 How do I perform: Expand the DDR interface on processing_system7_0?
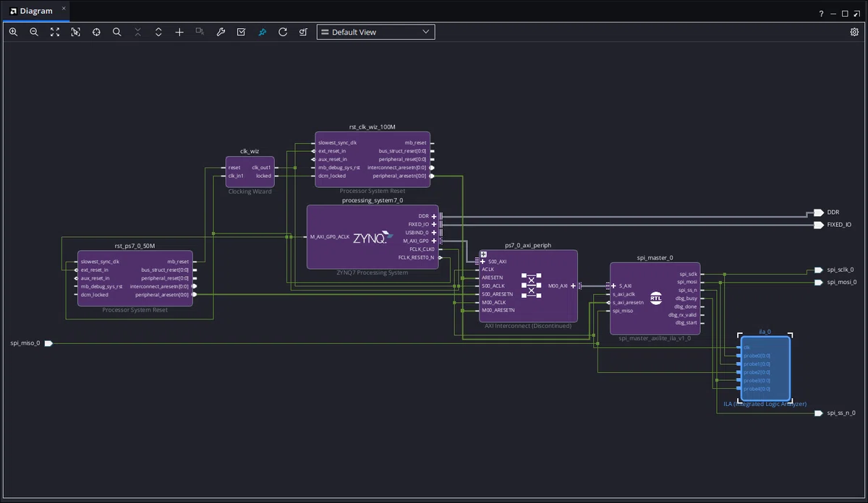[434, 216]
